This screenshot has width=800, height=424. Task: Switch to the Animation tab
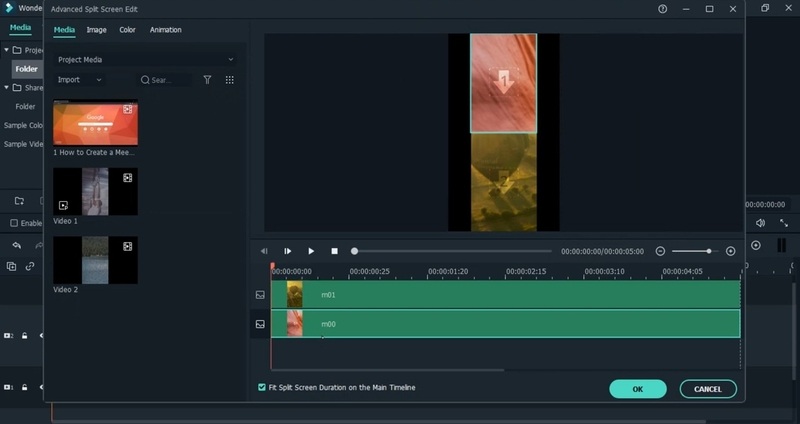point(165,30)
